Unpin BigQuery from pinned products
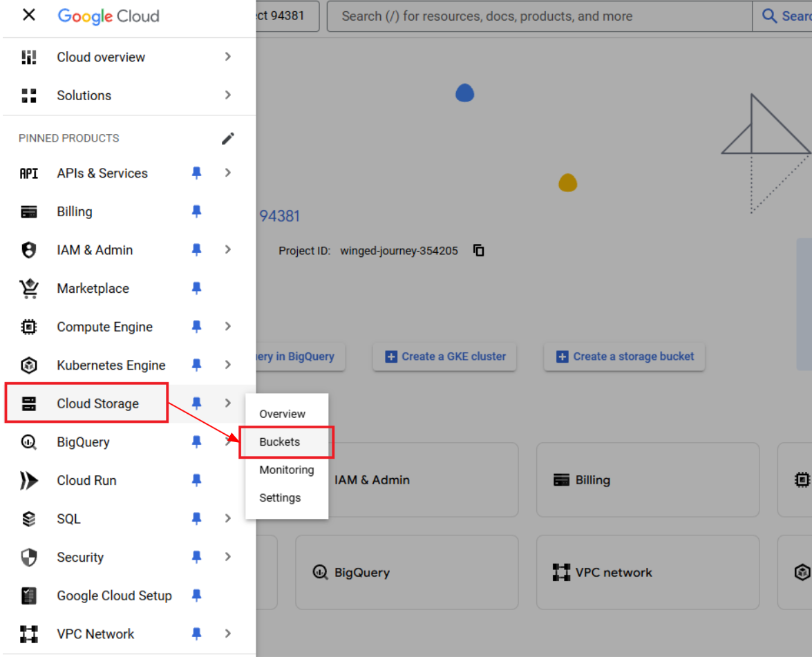 [196, 441]
